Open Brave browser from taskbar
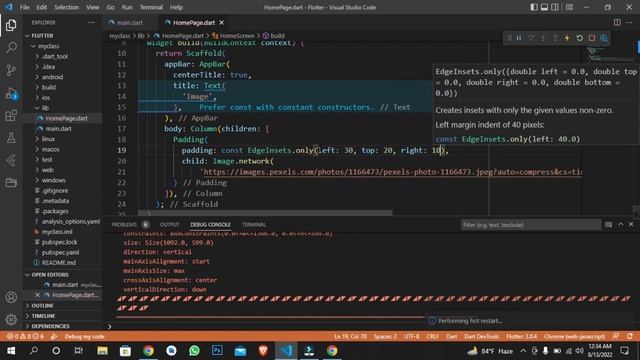Viewport: 640px width, 360px height. point(263,351)
